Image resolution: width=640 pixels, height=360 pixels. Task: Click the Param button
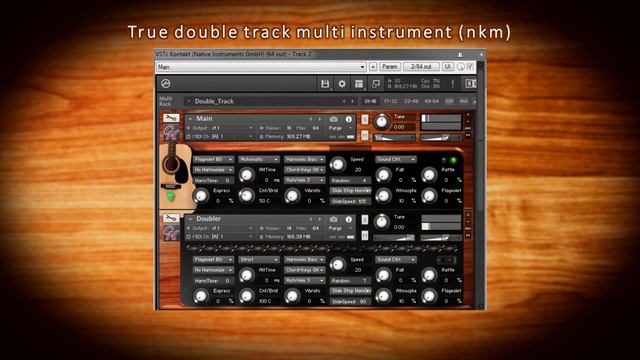390,67
